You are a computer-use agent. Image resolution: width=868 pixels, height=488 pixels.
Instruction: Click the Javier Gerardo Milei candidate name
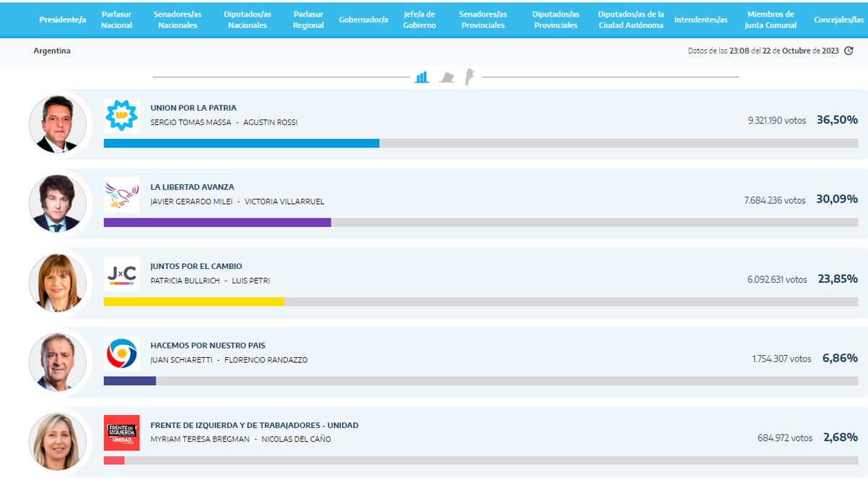pyautogui.click(x=191, y=202)
